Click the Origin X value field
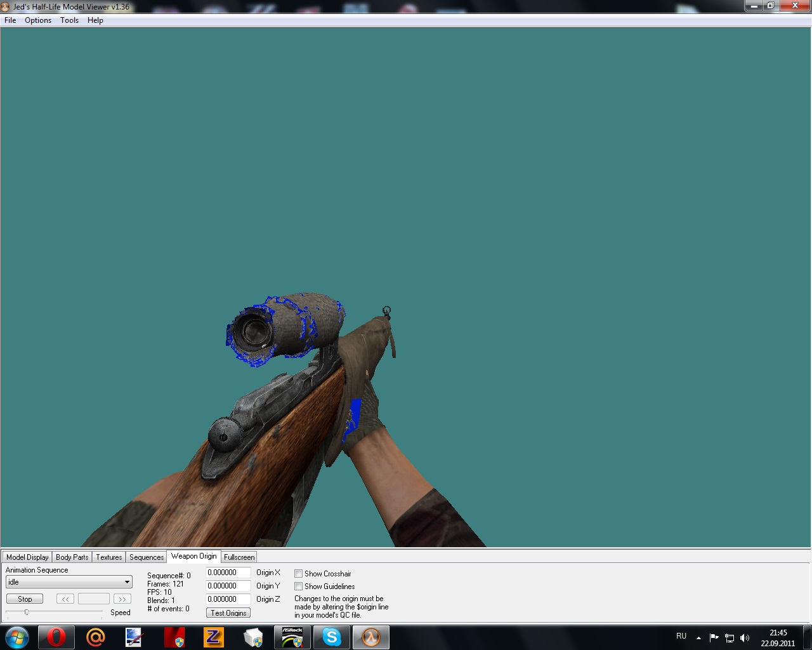The image size is (812, 650). tap(228, 573)
